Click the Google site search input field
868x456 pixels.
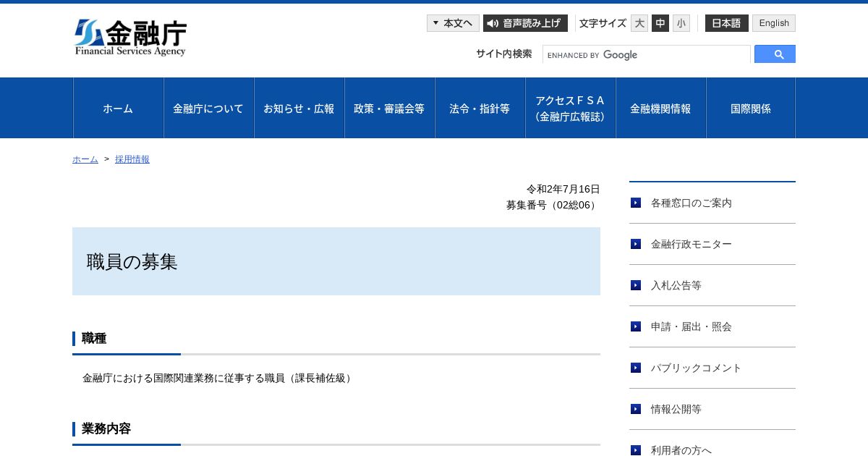[x=647, y=54]
